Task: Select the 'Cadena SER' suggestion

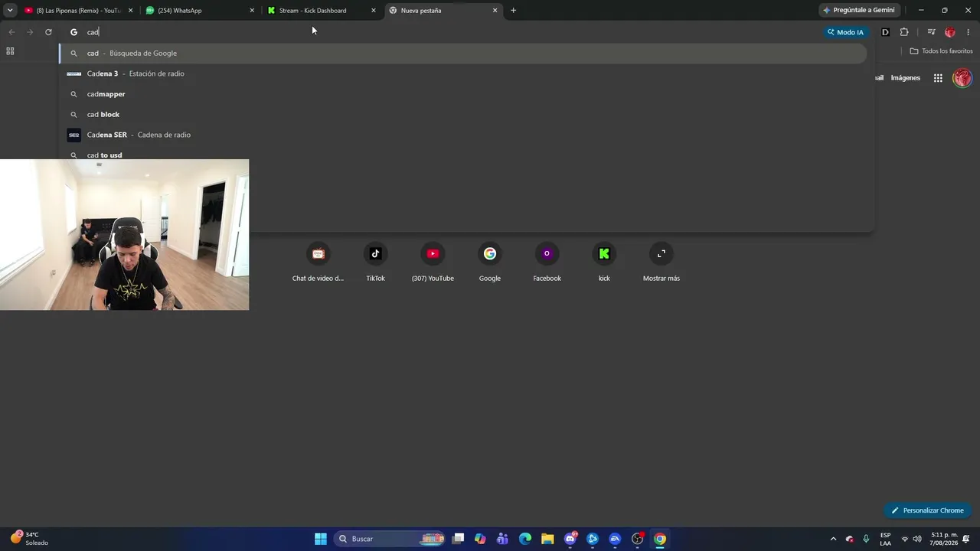Action: [462, 135]
